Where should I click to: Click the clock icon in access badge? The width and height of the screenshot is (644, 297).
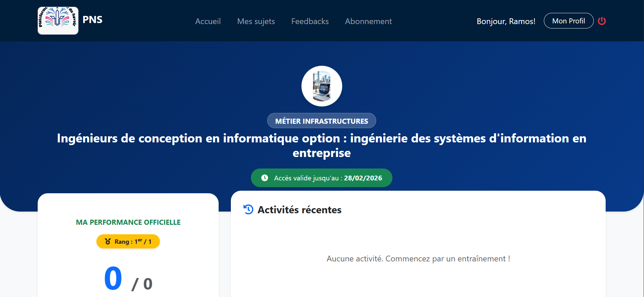[265, 178]
